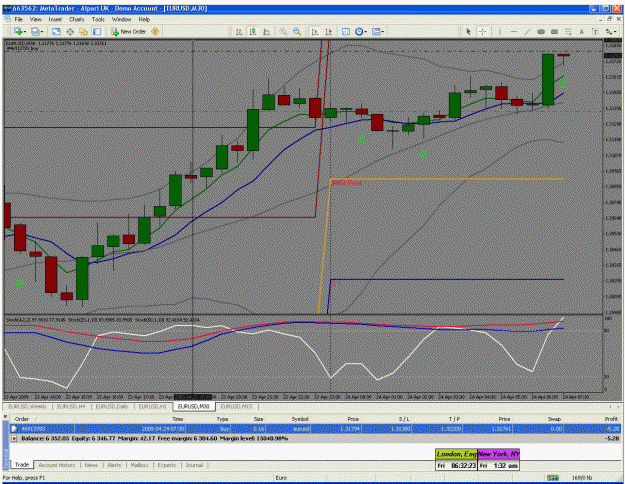Click connection status bars in status bar

tap(553, 478)
